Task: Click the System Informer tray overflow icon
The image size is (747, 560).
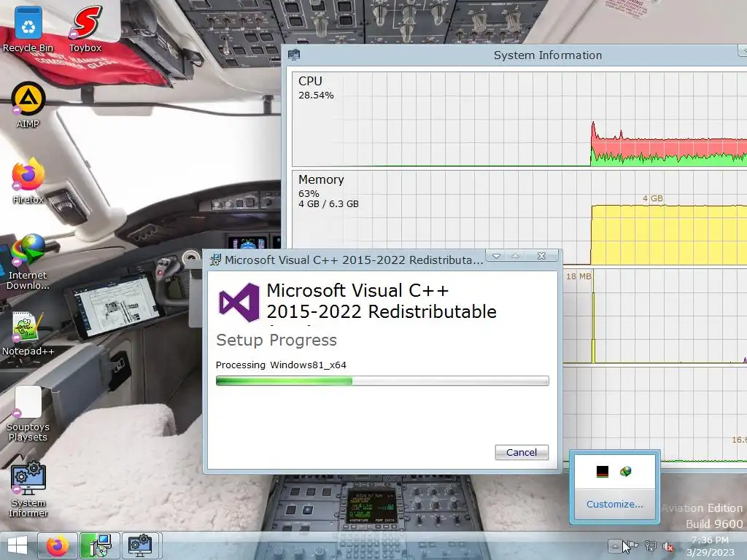Action: coord(602,472)
